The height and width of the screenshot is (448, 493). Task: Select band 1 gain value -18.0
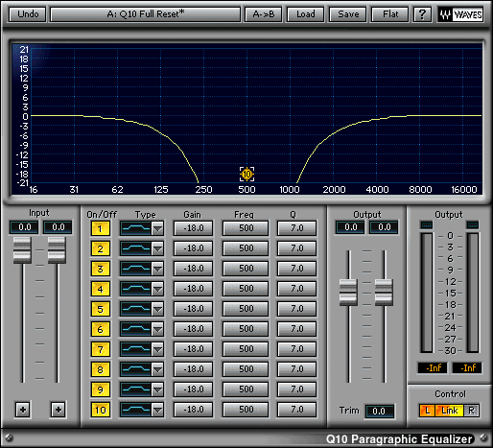click(193, 228)
